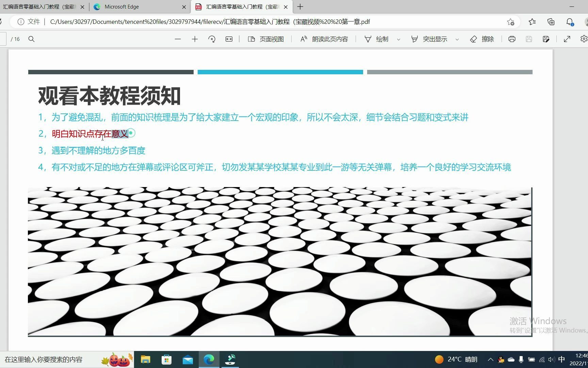
Task: Click the file info icon in address bar
Action: tap(21, 22)
